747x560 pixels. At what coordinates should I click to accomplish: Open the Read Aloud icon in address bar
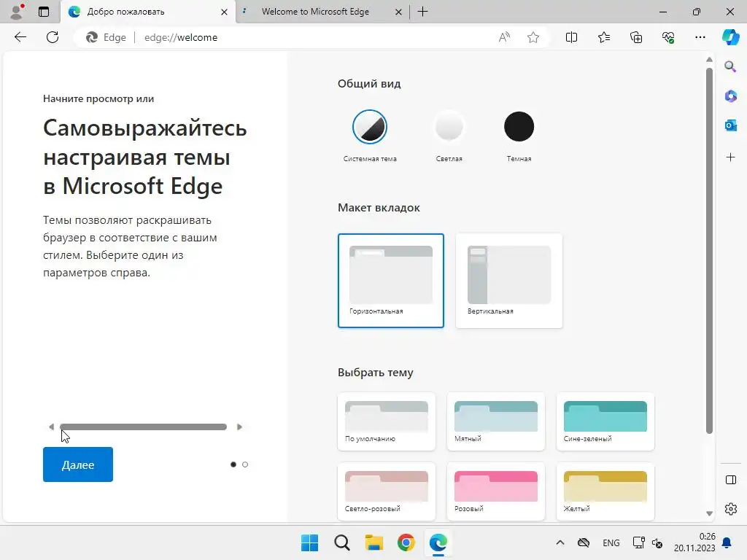[x=504, y=37]
